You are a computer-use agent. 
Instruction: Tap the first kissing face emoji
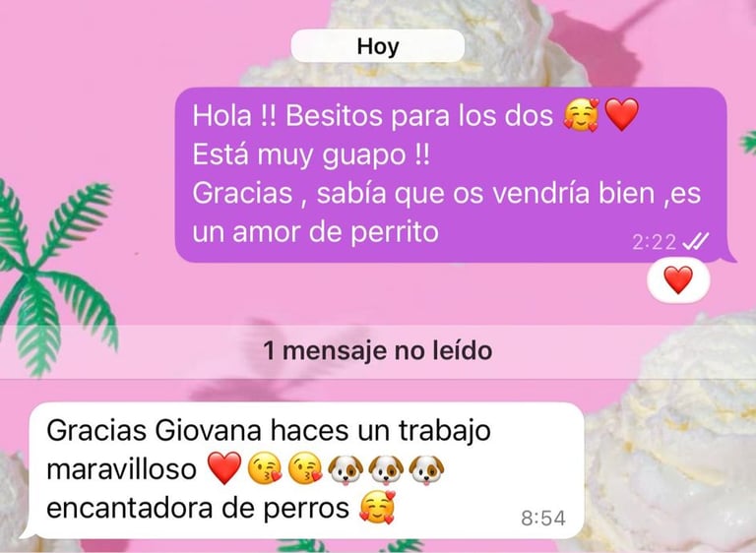click(265, 468)
